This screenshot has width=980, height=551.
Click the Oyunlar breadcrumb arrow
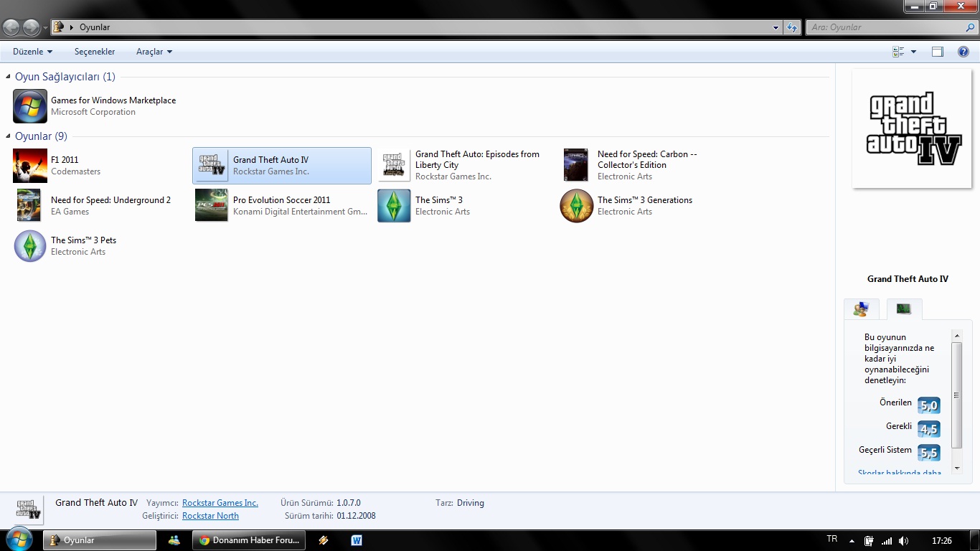coord(72,27)
